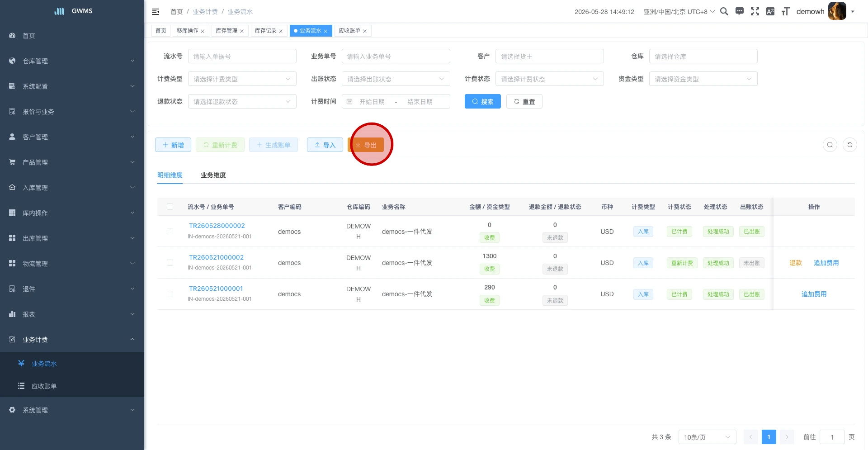Image resolution: width=868 pixels, height=450 pixels.
Task: Open the 资金类型 dropdown
Action: point(703,79)
